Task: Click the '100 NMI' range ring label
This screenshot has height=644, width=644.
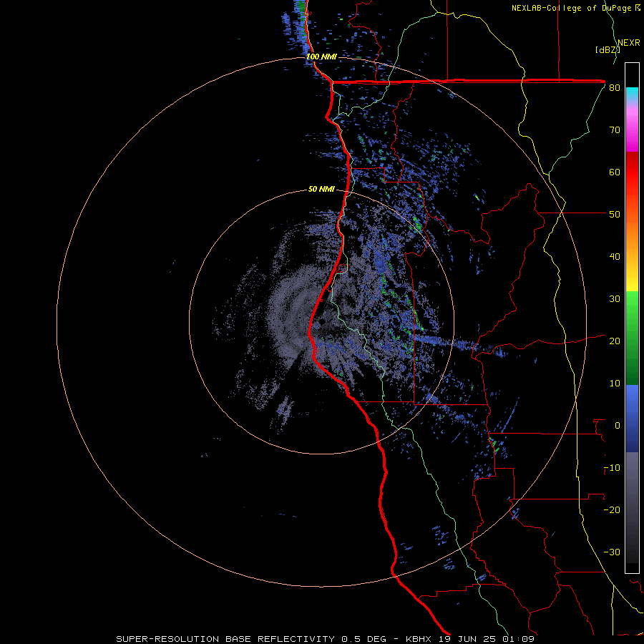Action: [321, 57]
